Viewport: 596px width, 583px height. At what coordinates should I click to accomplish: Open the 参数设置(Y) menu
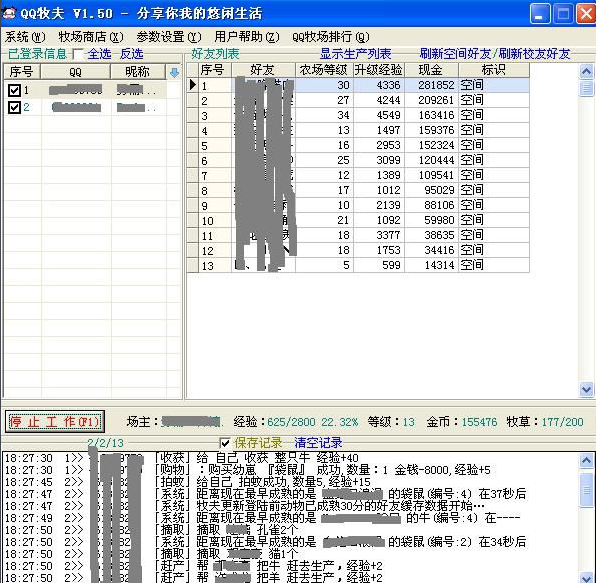pyautogui.click(x=169, y=37)
